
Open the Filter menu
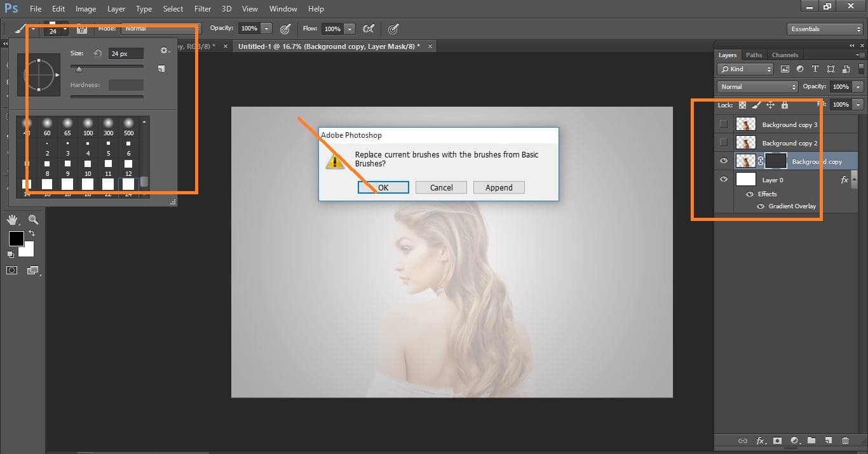[202, 8]
